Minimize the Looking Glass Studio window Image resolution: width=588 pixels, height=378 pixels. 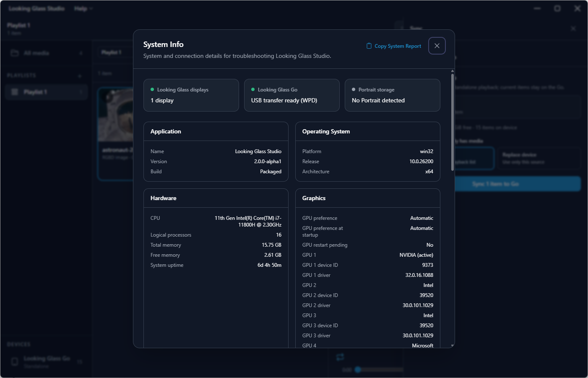(x=537, y=8)
